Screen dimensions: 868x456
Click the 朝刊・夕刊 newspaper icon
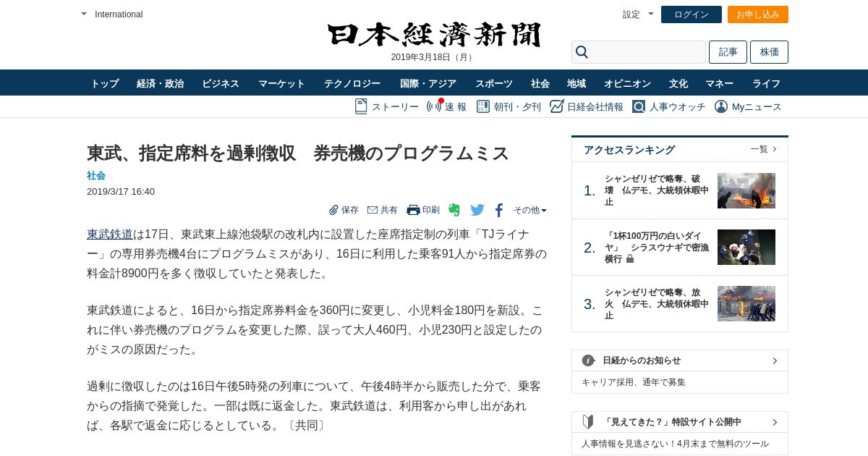point(482,106)
